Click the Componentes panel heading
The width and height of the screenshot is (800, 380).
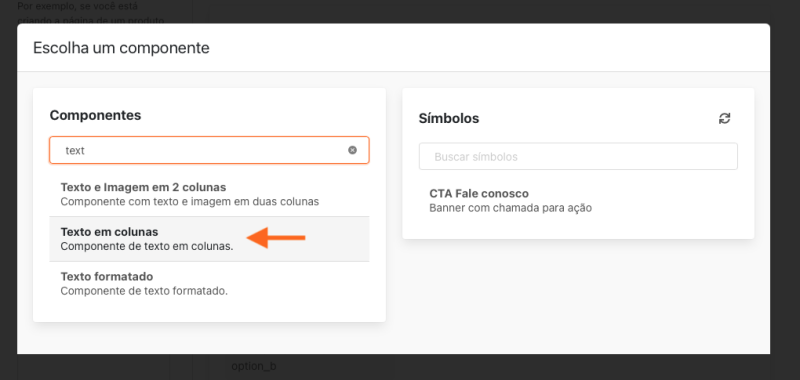coord(95,115)
